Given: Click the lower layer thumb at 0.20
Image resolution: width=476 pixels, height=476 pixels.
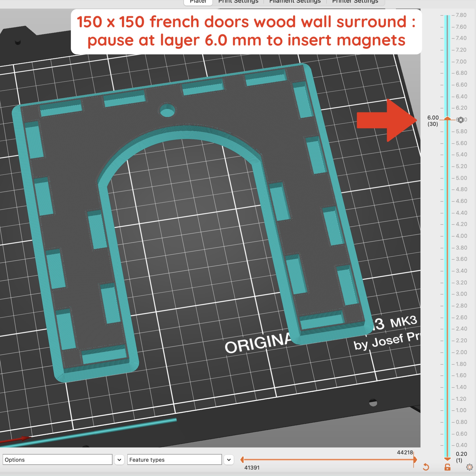Looking at the screenshot, I should [x=447, y=459].
